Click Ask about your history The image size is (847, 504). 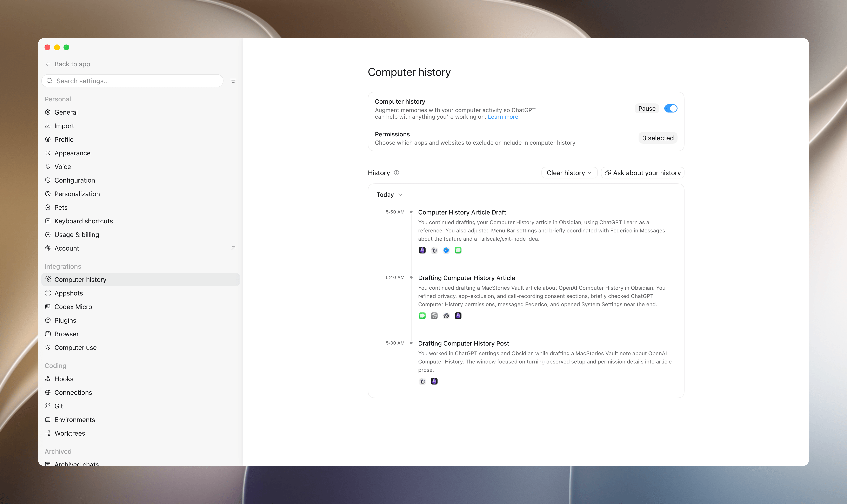coord(642,173)
